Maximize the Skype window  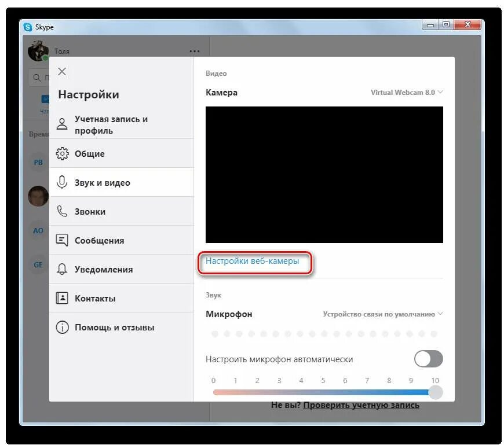point(446,25)
